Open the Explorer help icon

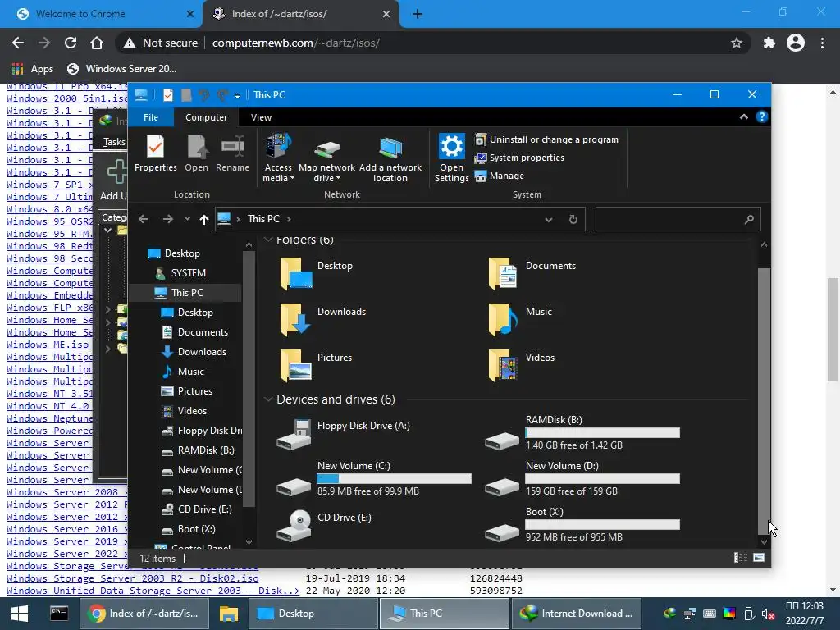pyautogui.click(x=762, y=116)
